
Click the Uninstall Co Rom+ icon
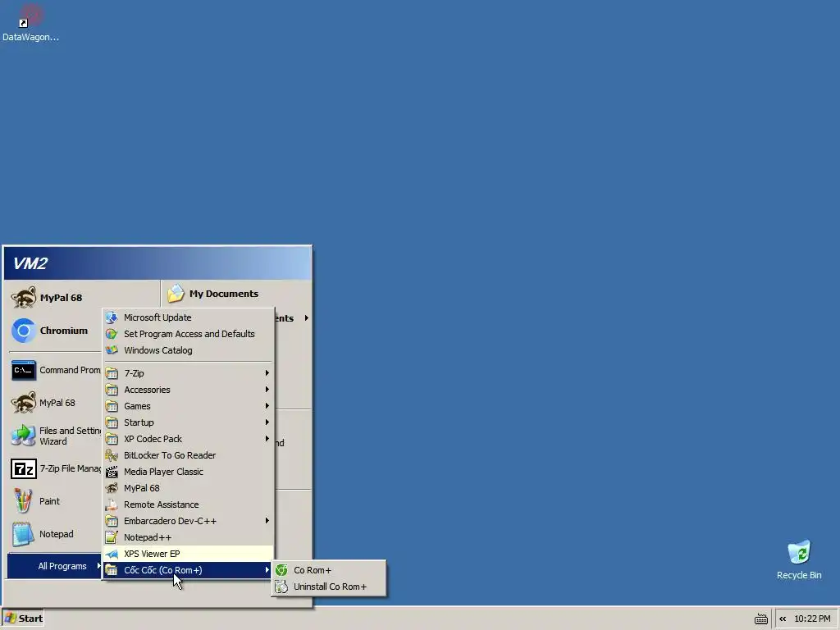coord(281,587)
